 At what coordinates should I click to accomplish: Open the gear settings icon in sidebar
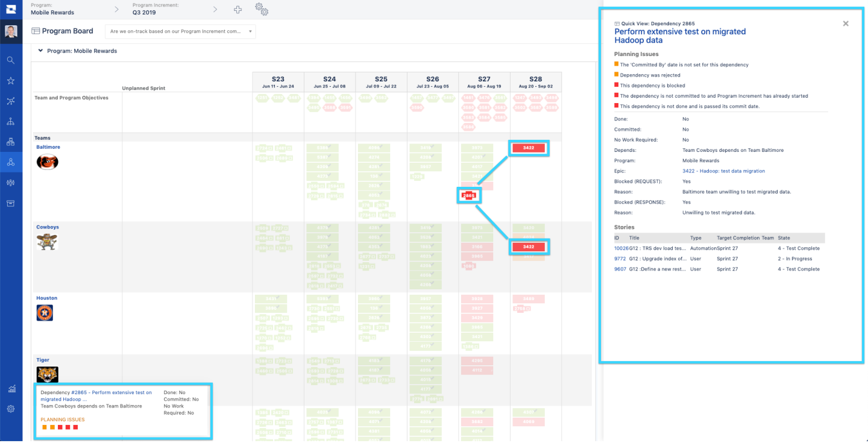click(11, 409)
